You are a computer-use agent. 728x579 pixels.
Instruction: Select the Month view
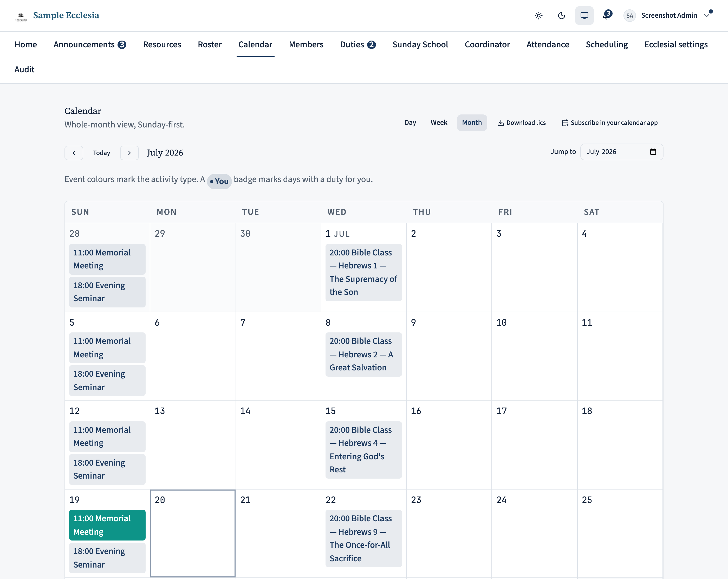click(472, 123)
